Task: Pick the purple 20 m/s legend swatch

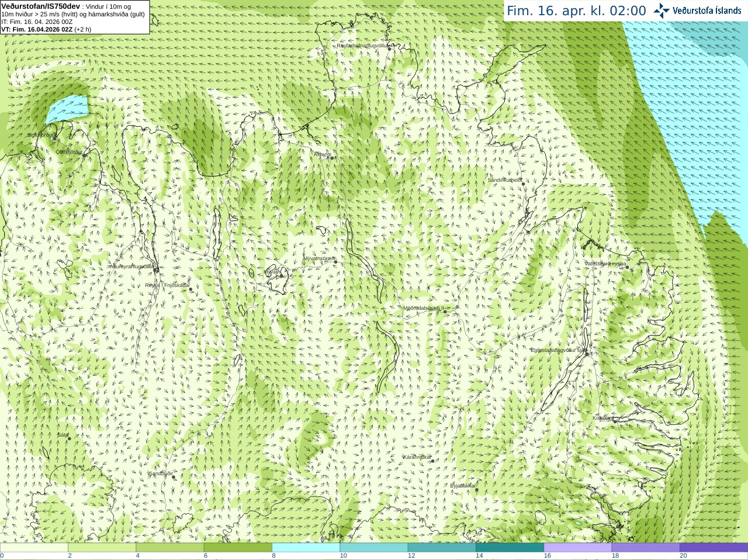Action: (x=714, y=548)
